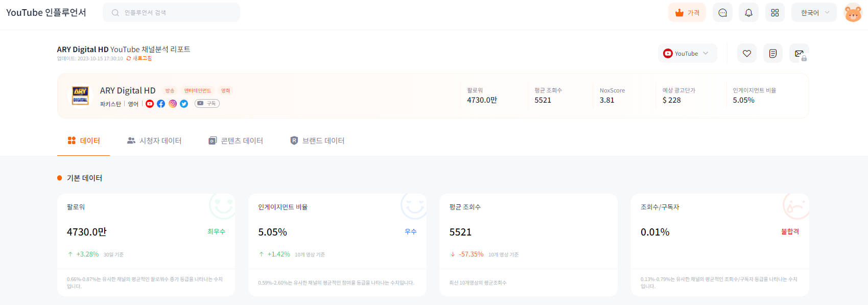This screenshot has width=868, height=305.
Task: Click the YouTube 인플루언서 logo text
Action: coord(46,12)
